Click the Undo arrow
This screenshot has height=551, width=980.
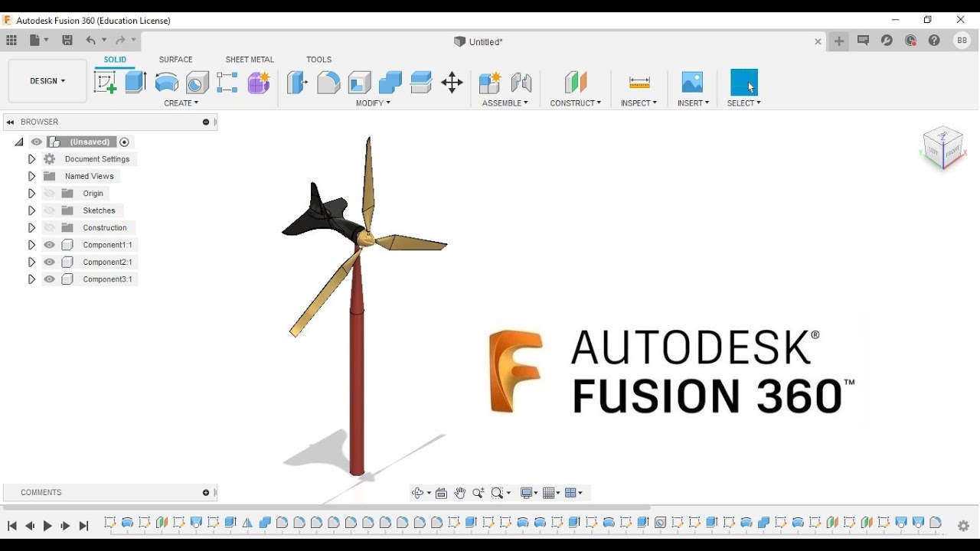point(91,41)
